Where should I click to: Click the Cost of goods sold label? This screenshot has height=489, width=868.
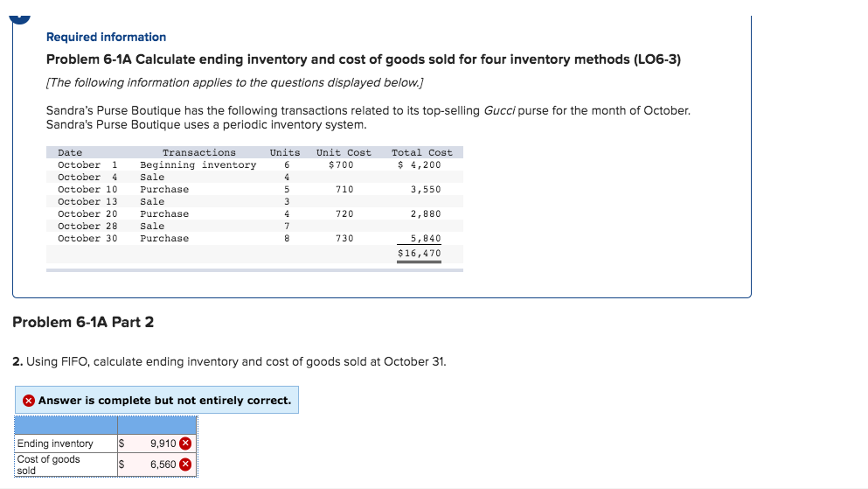click(48, 465)
